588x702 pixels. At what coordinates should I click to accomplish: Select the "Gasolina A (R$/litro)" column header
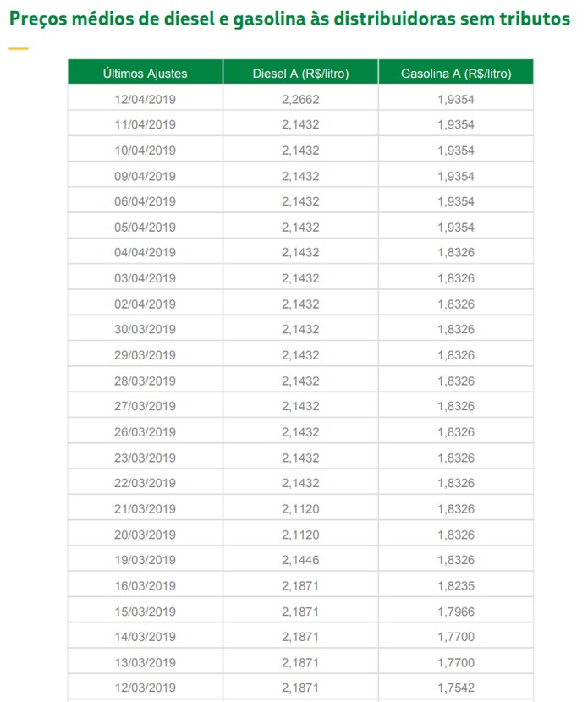click(x=456, y=74)
